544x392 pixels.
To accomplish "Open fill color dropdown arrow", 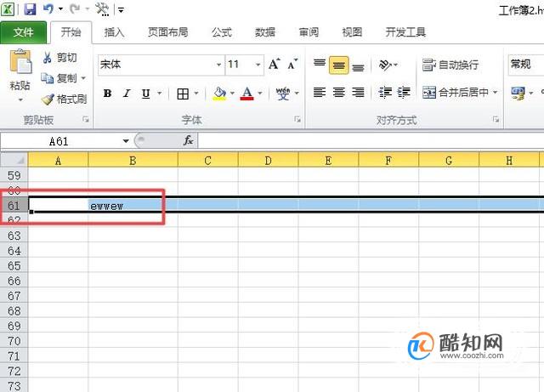I will (232, 93).
